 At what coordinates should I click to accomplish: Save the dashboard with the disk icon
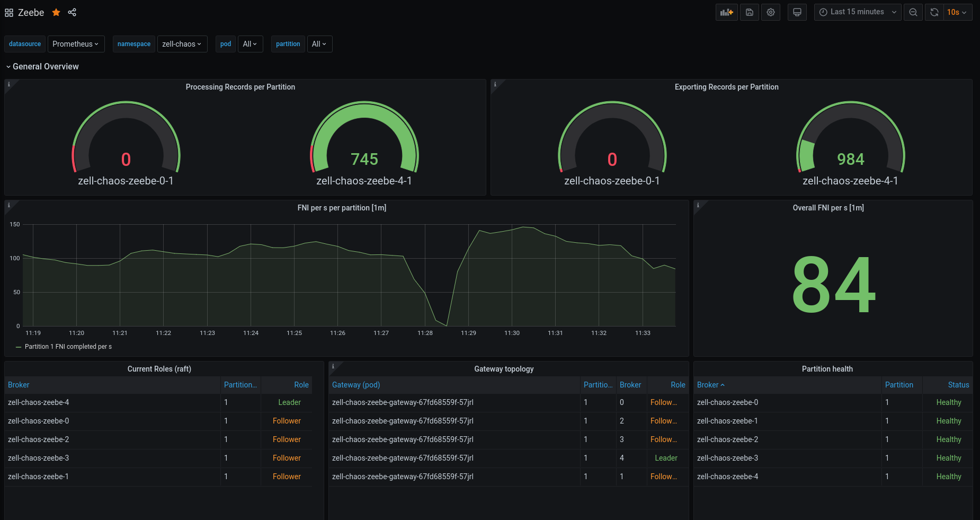[x=750, y=12]
